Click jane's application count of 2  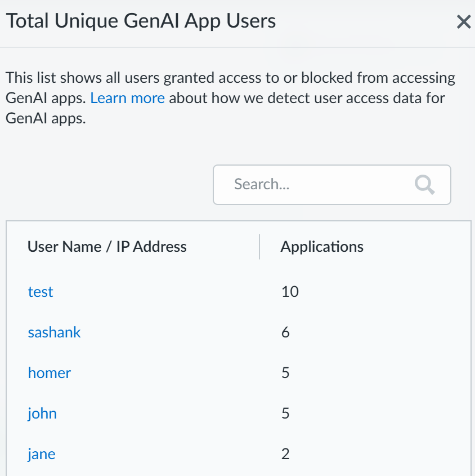point(285,454)
